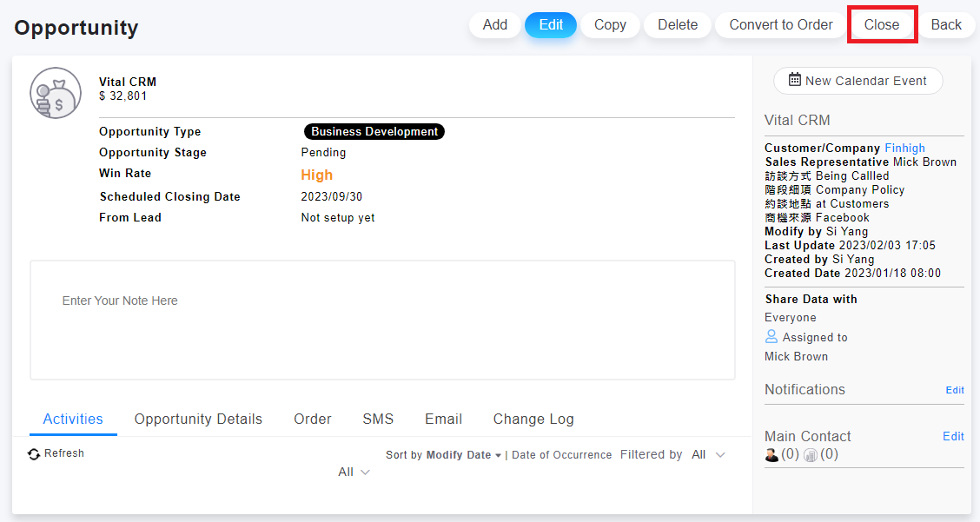The width and height of the screenshot is (980, 522).
Task: Switch to the Opportunity Details tab
Action: (x=198, y=419)
